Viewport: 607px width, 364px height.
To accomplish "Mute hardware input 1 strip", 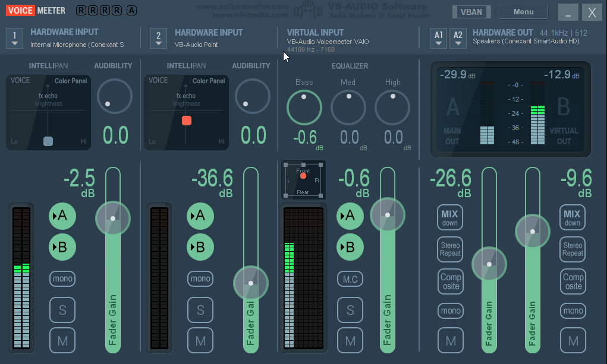I will point(62,340).
